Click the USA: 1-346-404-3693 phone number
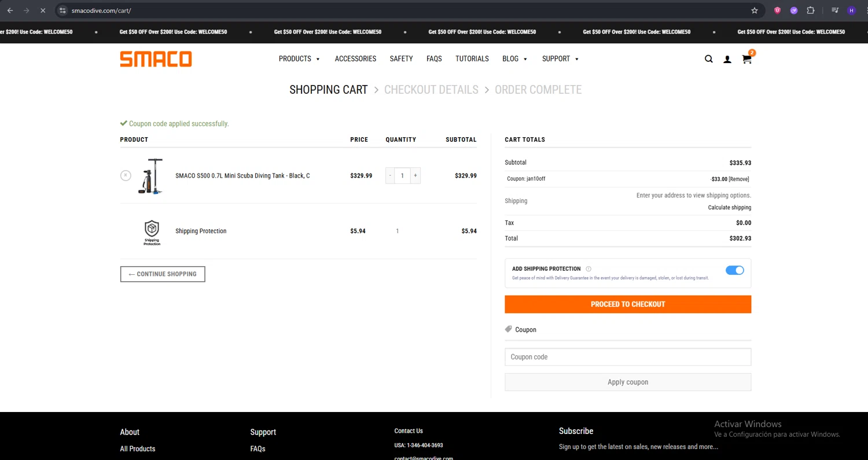The height and width of the screenshot is (460, 868). pyautogui.click(x=418, y=446)
